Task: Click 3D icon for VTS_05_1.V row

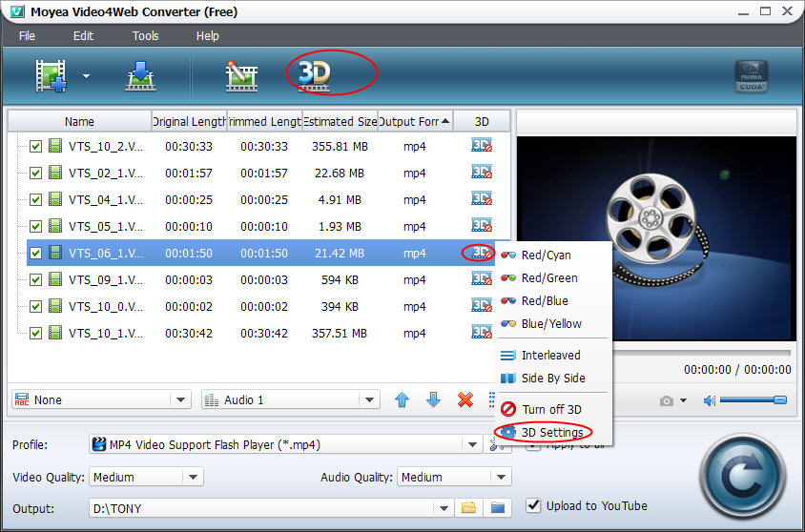Action: pyautogui.click(x=482, y=226)
